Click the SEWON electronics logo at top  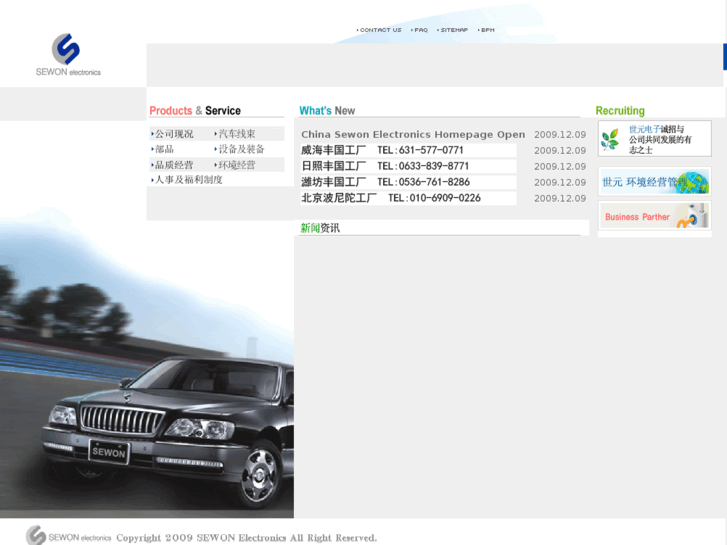(x=68, y=55)
